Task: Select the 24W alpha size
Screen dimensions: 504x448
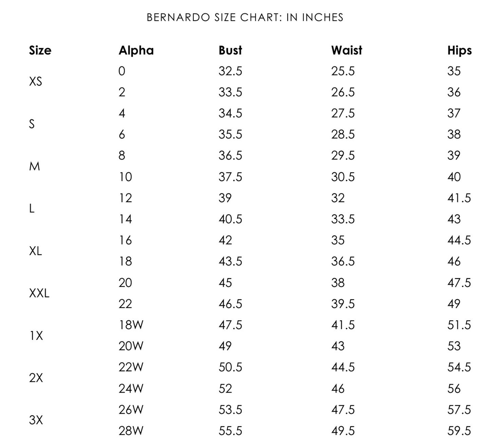Action: [x=131, y=388]
